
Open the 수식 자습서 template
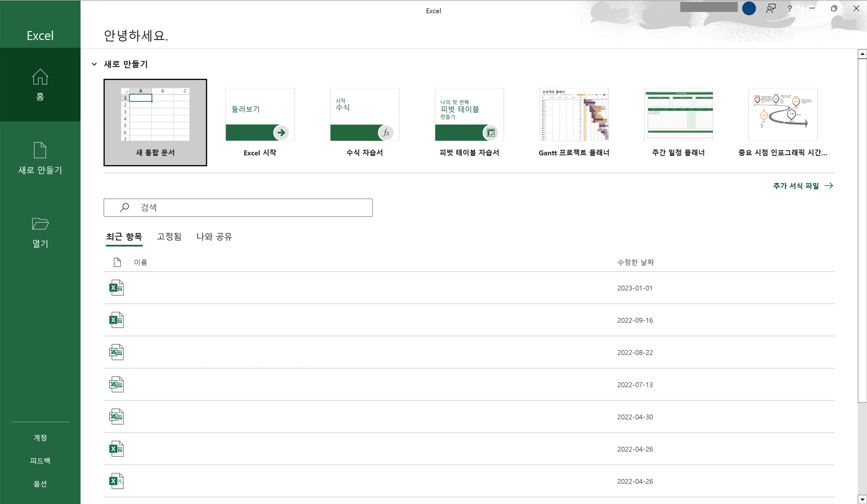pos(365,122)
